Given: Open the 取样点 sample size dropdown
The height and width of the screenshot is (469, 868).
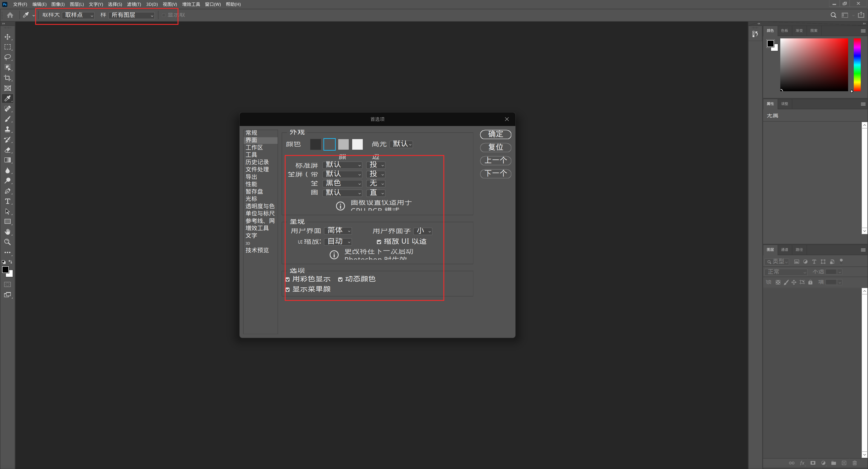Looking at the screenshot, I should (78, 15).
